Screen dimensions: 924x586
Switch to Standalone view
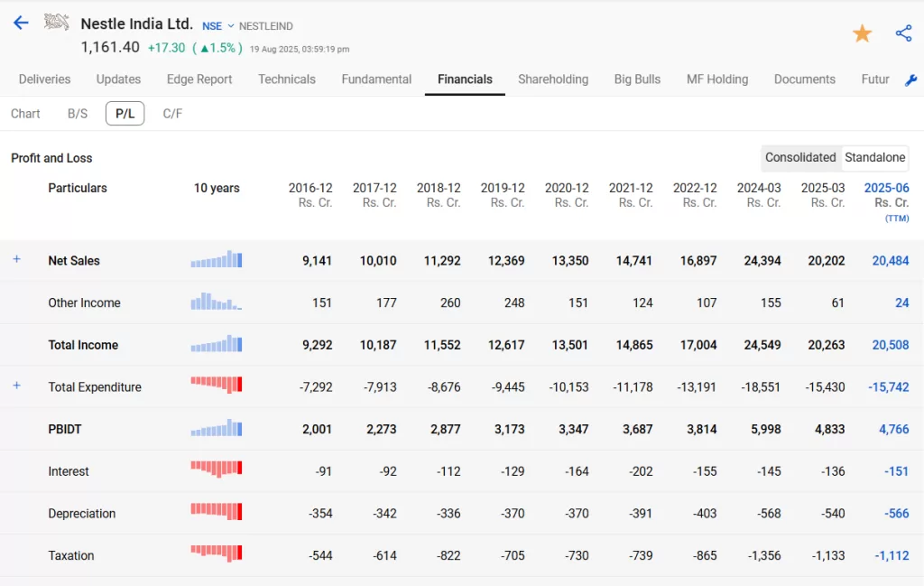click(874, 157)
